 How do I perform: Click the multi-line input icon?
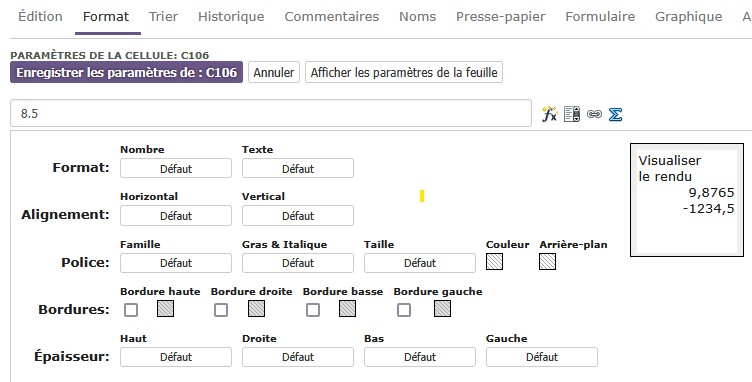coord(572,115)
